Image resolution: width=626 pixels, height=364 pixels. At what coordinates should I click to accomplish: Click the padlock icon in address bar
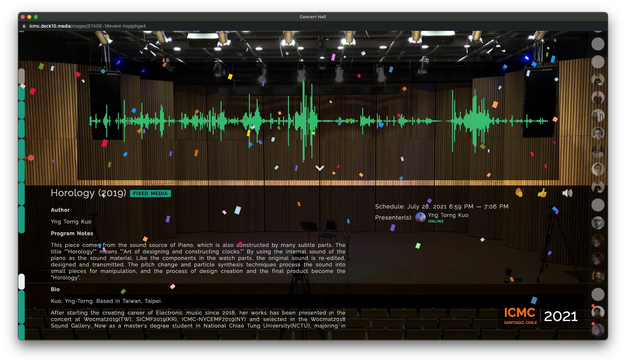click(24, 26)
